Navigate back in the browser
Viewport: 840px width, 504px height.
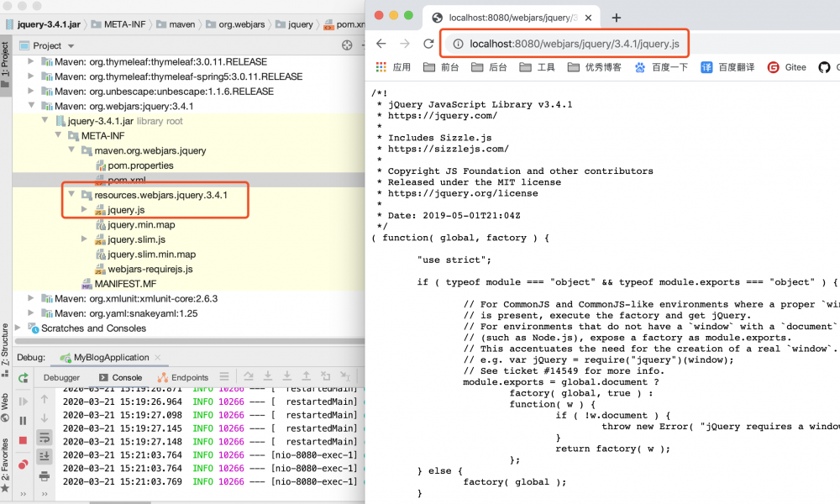point(381,45)
